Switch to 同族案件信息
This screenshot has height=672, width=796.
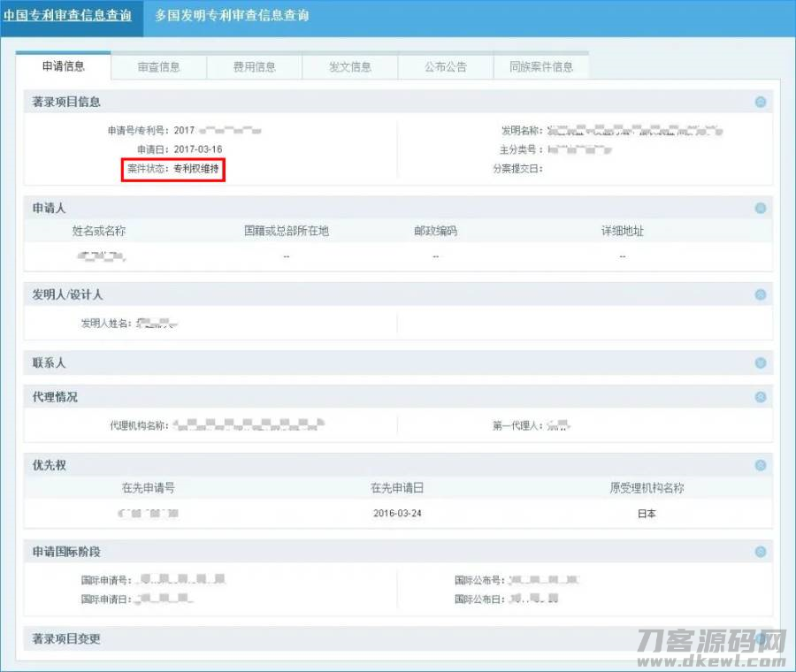tap(541, 66)
